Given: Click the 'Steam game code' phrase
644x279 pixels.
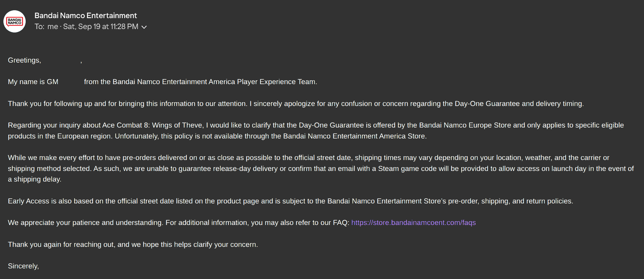Looking at the screenshot, I should pyautogui.click(x=405, y=169).
